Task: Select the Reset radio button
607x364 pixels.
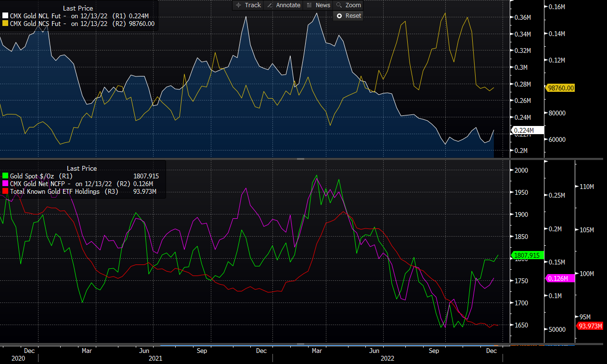Action: coord(339,16)
